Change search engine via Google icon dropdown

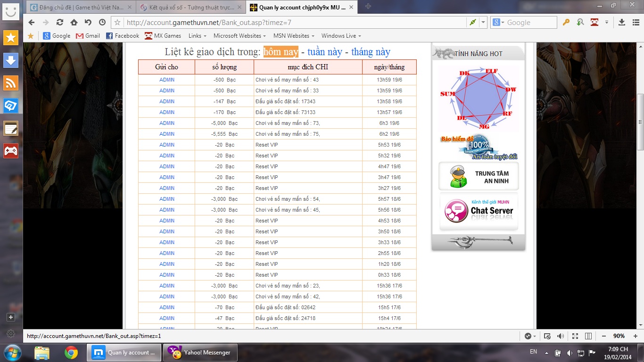(499, 22)
